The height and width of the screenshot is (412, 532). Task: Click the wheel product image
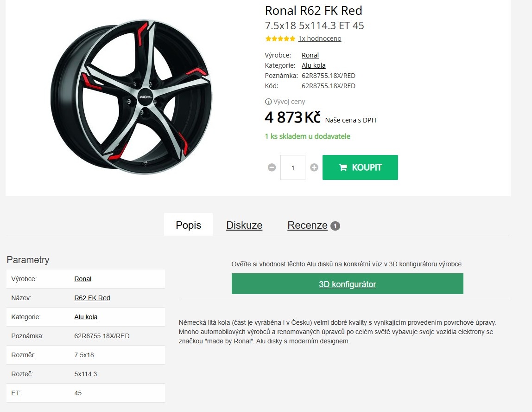coord(132,95)
